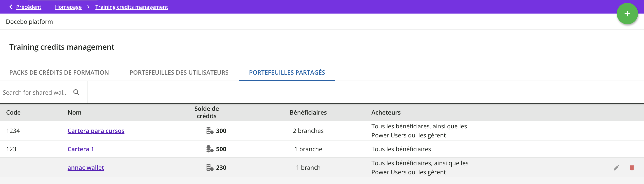Delete annac wallet using trash icon
644x184 pixels.
(632, 167)
